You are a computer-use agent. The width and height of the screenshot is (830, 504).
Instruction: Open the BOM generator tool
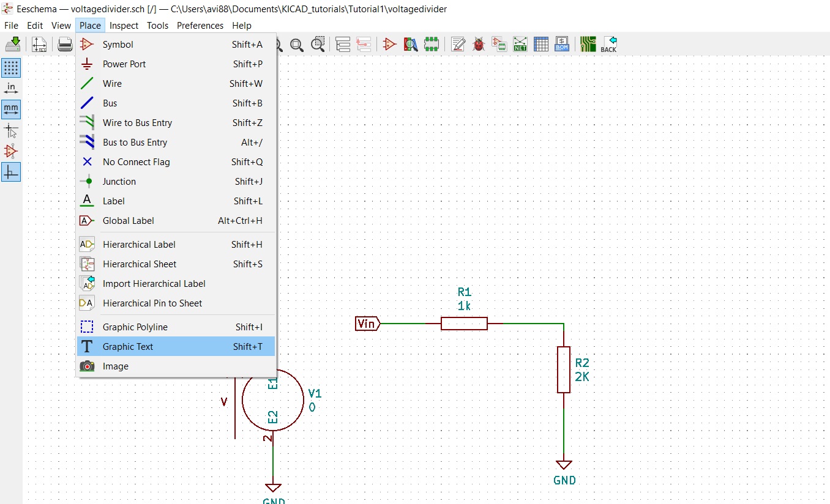[562, 44]
